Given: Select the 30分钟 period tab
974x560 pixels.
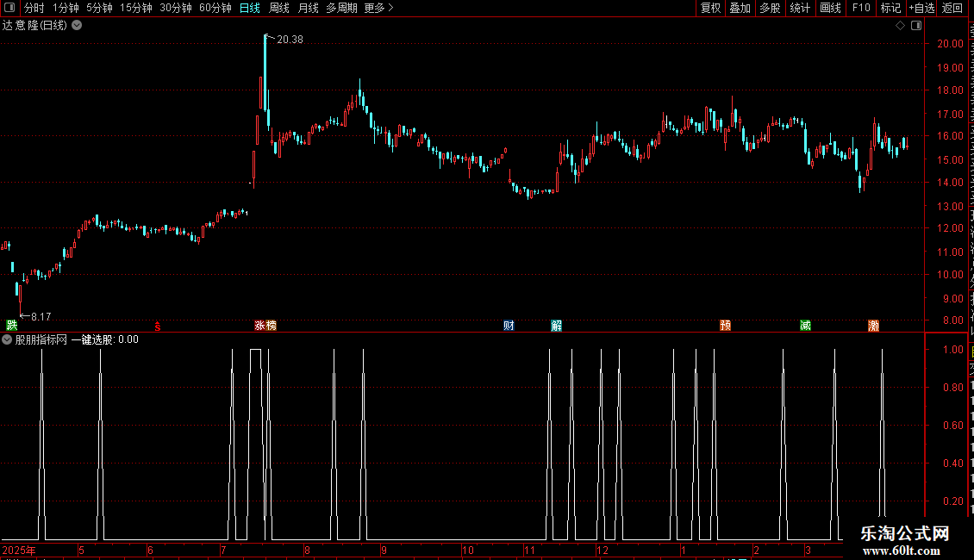Looking at the screenshot, I should pos(176,8).
